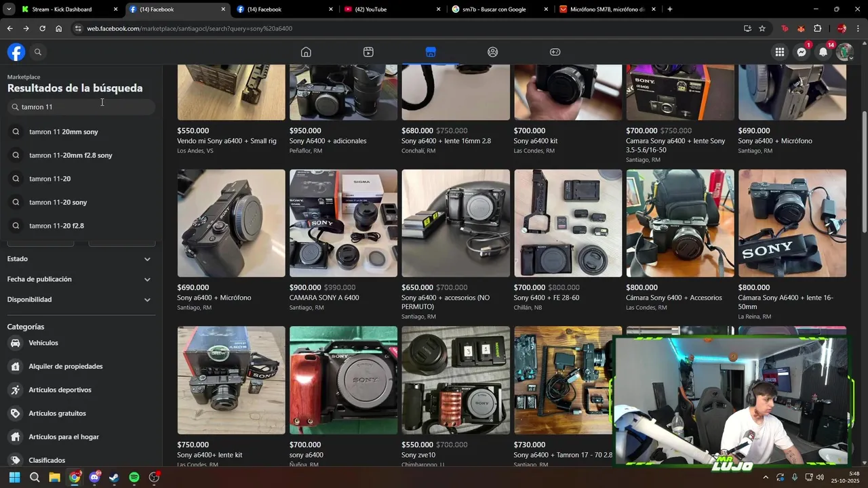Go back in browser history
868x488 pixels.
point(9,28)
